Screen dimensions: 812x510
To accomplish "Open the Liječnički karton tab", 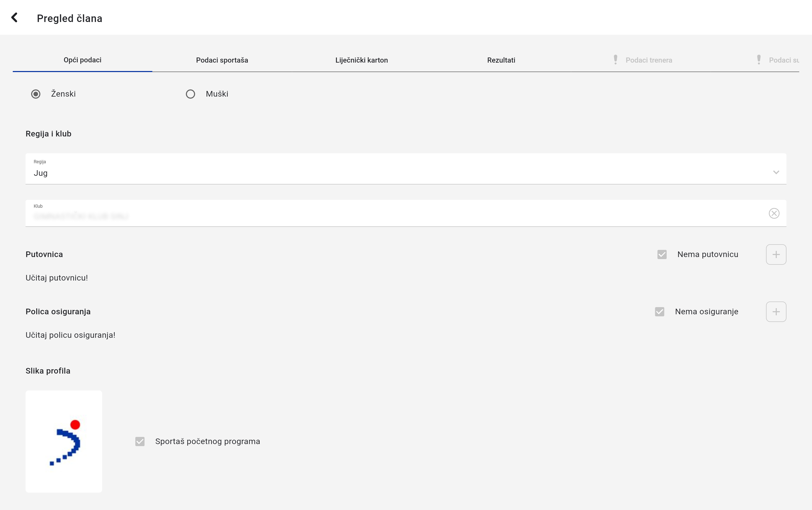I will (361, 60).
